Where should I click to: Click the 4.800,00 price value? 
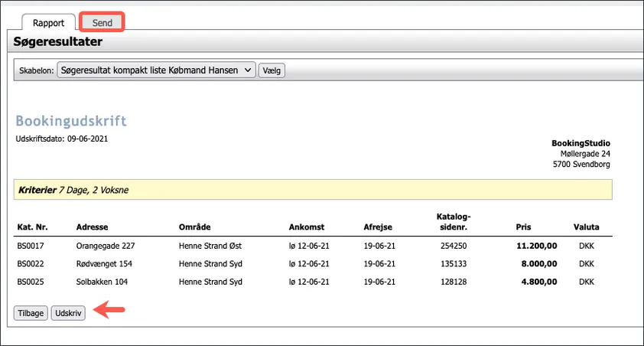[x=537, y=281]
